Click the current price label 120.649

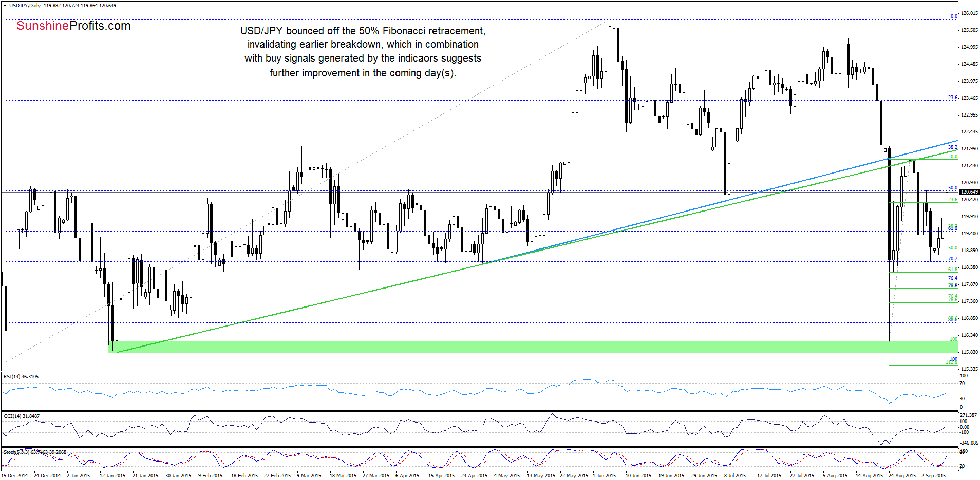(969, 192)
